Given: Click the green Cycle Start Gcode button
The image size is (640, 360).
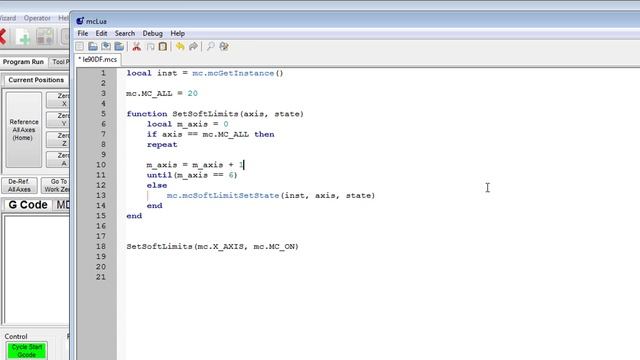Looking at the screenshot, I should point(27,351).
